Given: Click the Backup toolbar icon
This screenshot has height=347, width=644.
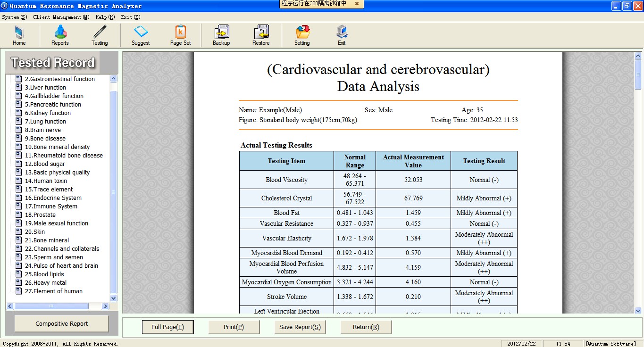Looking at the screenshot, I should tap(221, 36).
